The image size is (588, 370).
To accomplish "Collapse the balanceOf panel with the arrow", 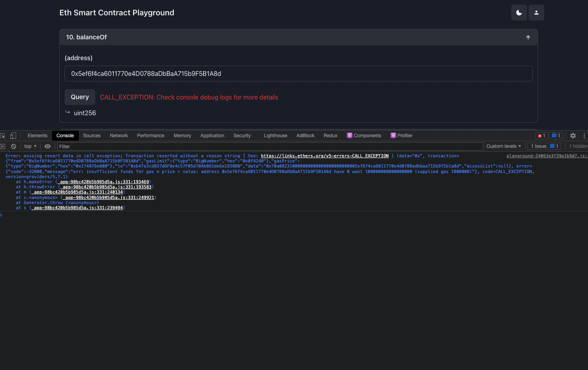I will click(528, 37).
